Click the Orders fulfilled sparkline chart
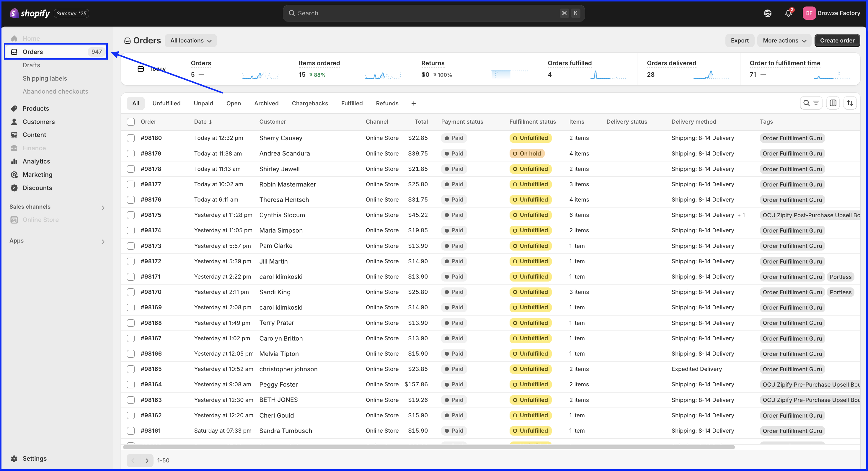868x471 pixels. [608, 74]
